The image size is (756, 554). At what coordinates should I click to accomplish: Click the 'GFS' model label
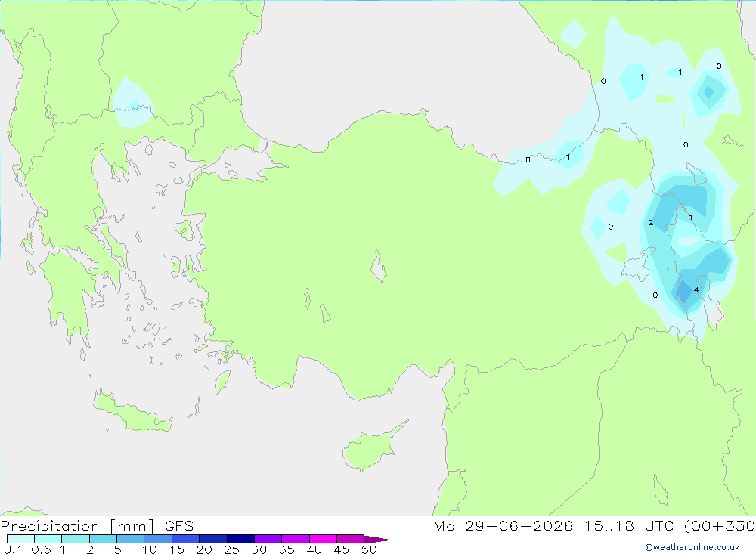[179, 526]
